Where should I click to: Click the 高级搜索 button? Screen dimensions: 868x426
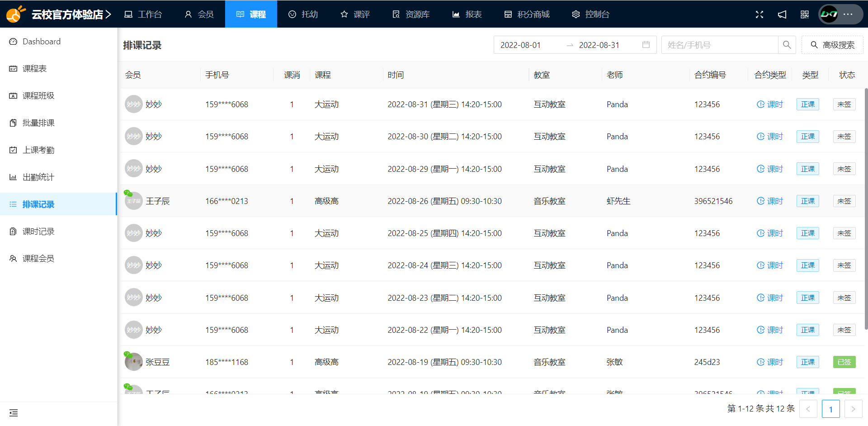(x=832, y=45)
